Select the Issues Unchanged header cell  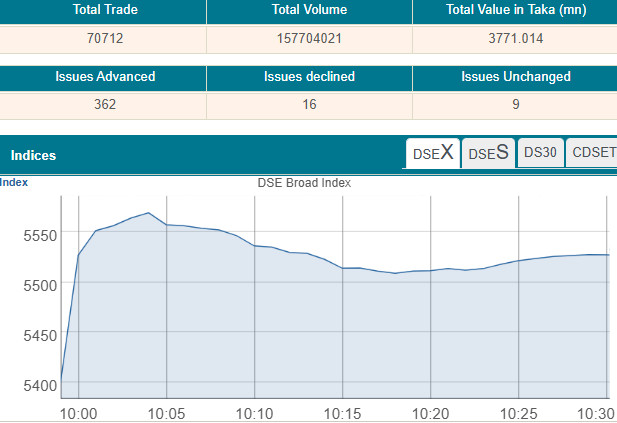coord(515,77)
